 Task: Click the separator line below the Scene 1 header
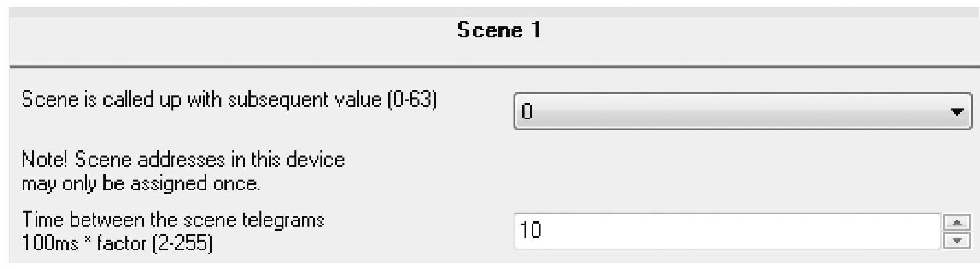point(490,67)
